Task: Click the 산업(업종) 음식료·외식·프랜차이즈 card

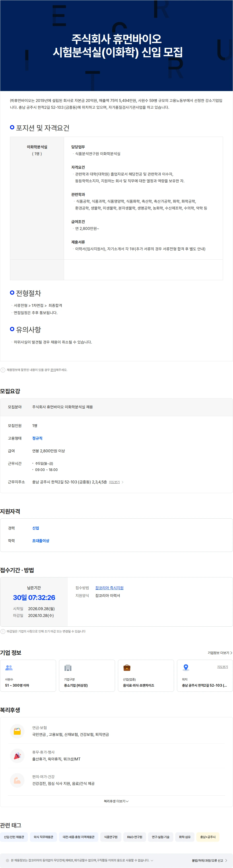Action: 146,676
